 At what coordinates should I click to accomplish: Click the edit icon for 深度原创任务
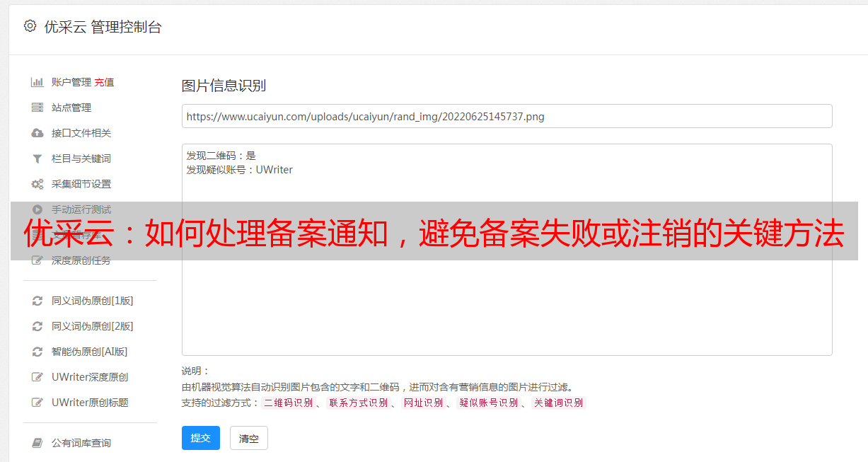click(37, 260)
